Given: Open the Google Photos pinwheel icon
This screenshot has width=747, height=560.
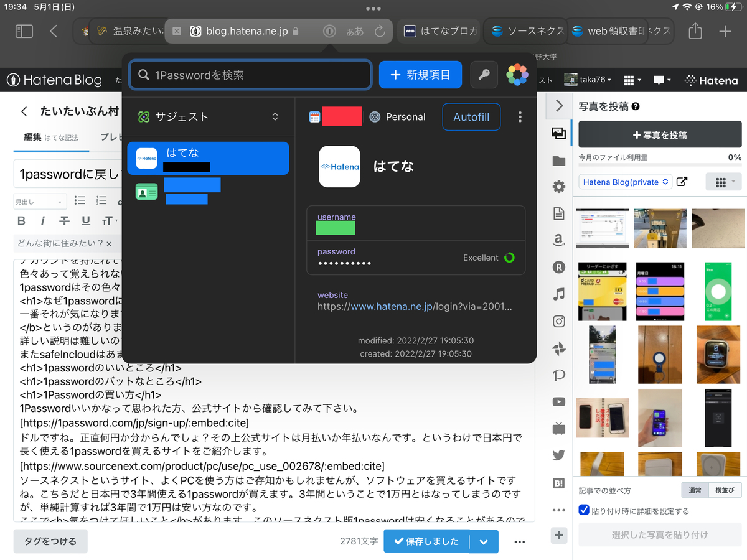Looking at the screenshot, I should tap(558, 348).
